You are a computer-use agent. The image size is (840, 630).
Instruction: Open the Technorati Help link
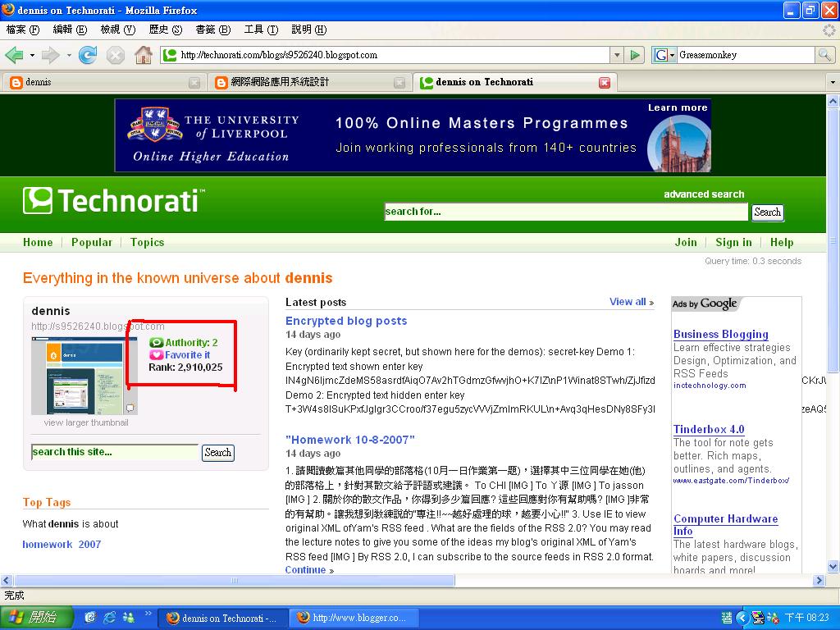pyautogui.click(x=782, y=242)
